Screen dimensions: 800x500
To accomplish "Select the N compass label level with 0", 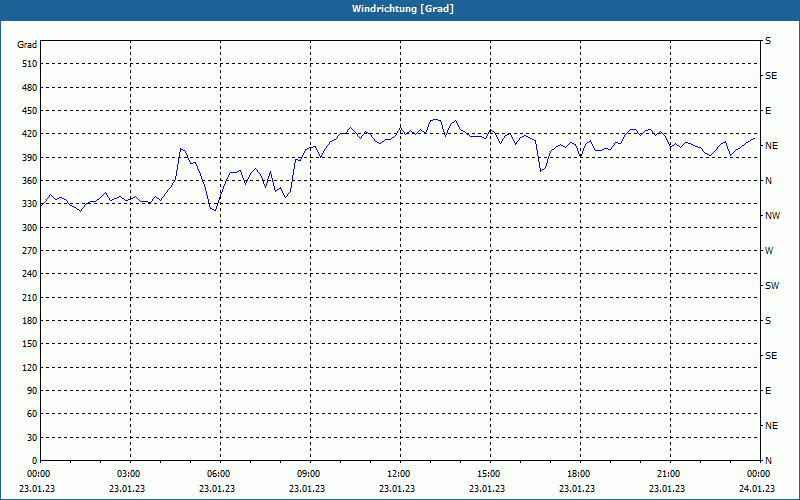I will [x=768, y=461].
